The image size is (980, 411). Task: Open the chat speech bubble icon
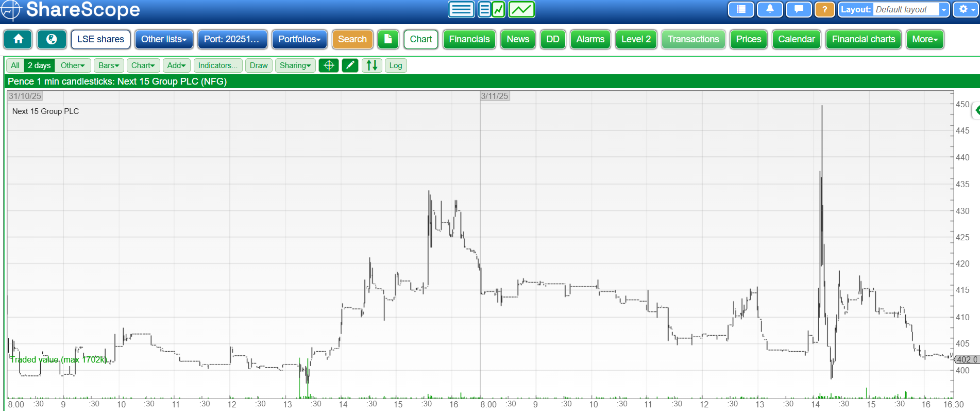[x=799, y=9]
